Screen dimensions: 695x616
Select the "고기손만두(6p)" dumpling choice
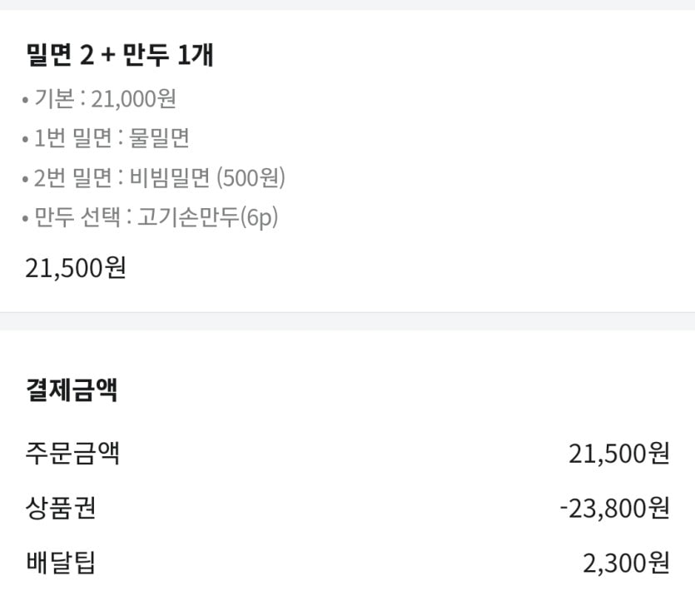point(207,218)
